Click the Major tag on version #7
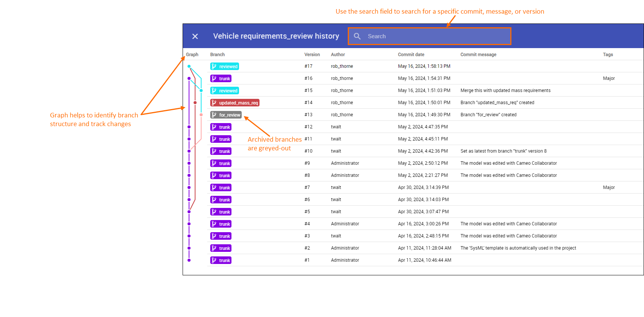The image size is (644, 317). point(609,187)
